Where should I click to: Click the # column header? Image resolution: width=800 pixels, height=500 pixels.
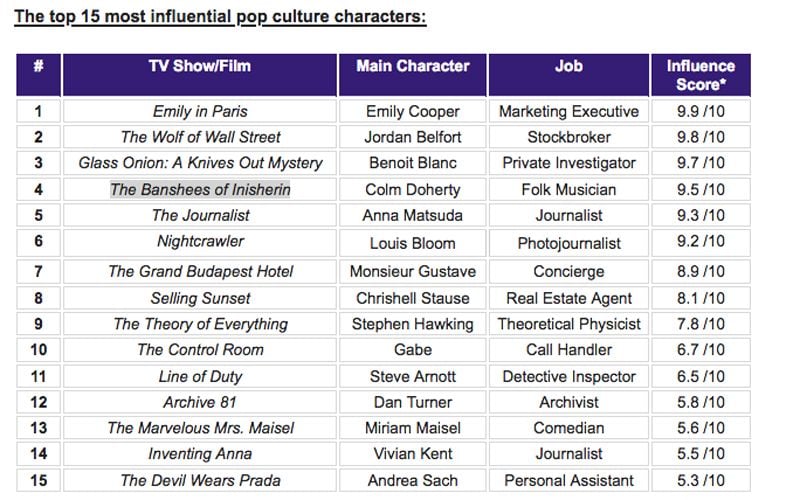click(x=38, y=75)
